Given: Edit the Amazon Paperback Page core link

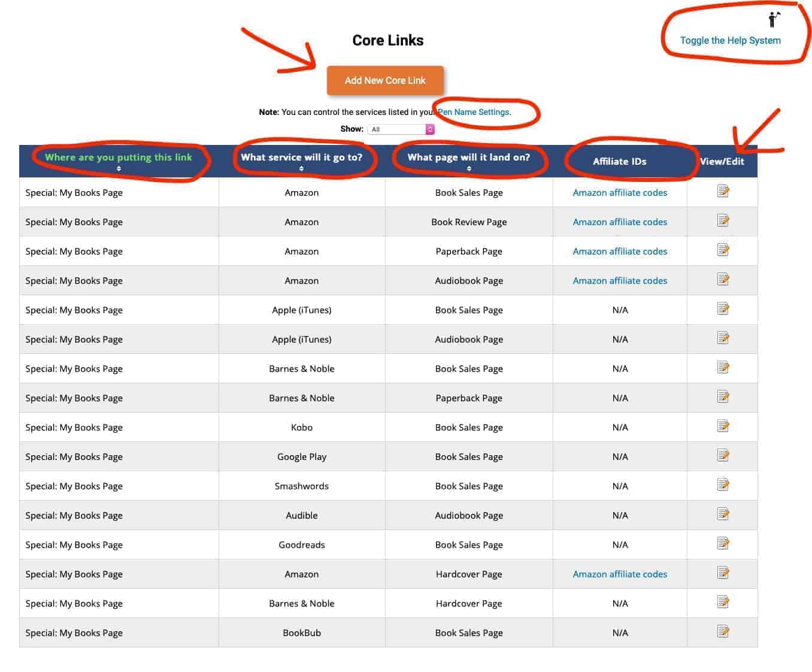Looking at the screenshot, I should tap(723, 250).
